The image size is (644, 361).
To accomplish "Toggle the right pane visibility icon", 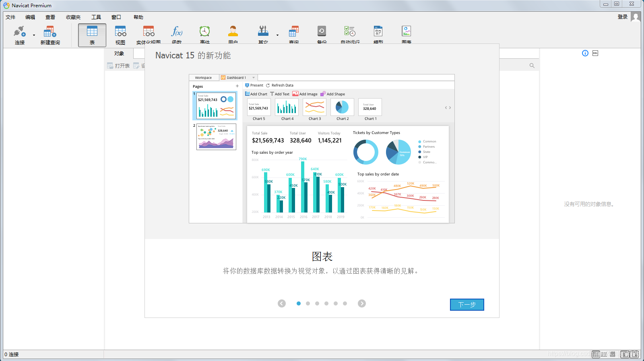I will pyautogui.click(x=634, y=354).
